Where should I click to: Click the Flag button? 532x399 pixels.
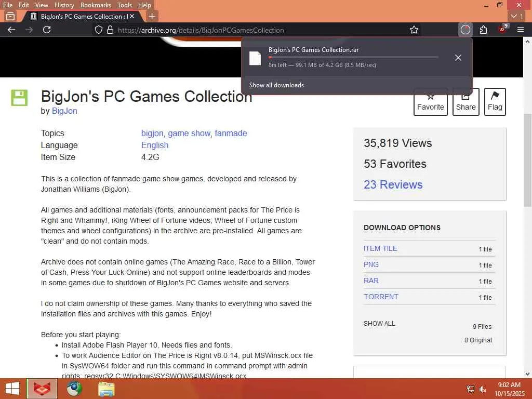point(495,102)
